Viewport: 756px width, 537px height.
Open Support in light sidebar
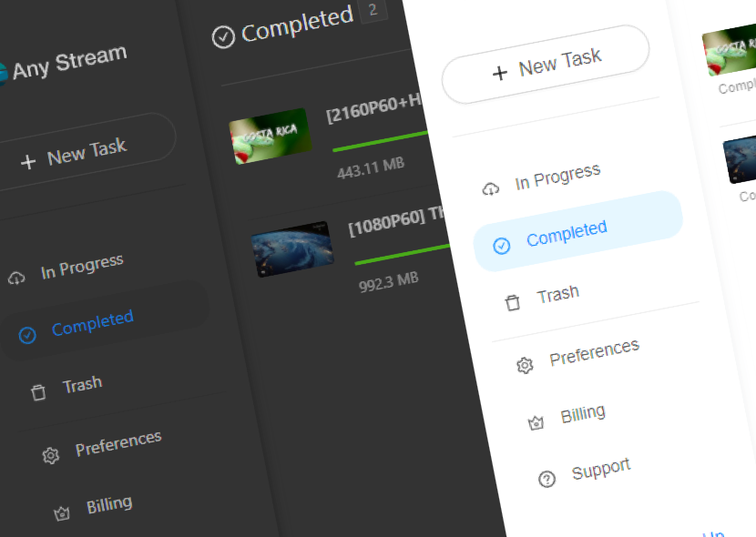(601, 468)
